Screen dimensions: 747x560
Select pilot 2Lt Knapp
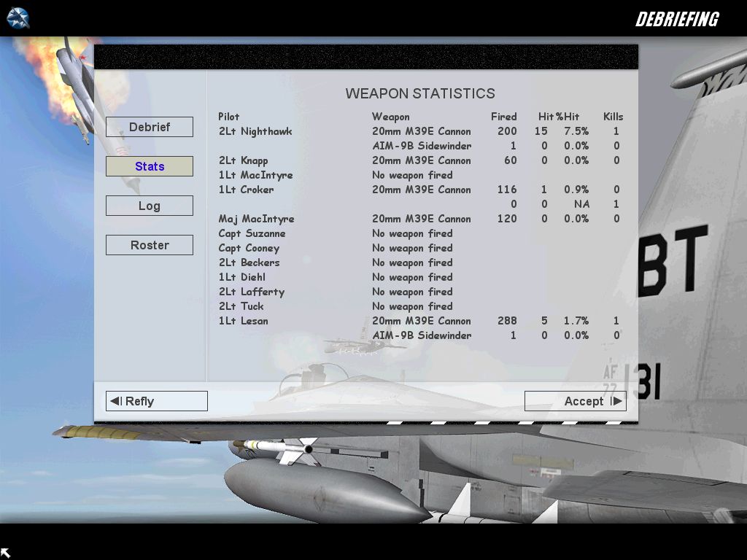coord(244,160)
